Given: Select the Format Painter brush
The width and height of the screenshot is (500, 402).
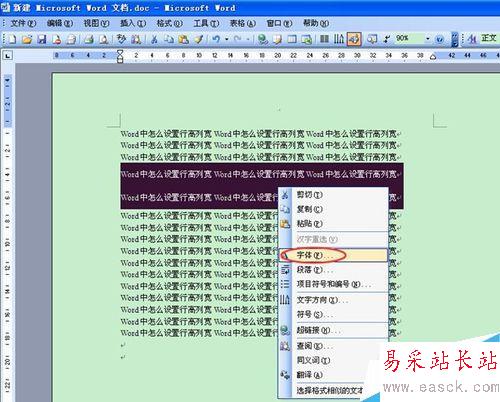Looking at the screenshot, I should tap(199, 39).
